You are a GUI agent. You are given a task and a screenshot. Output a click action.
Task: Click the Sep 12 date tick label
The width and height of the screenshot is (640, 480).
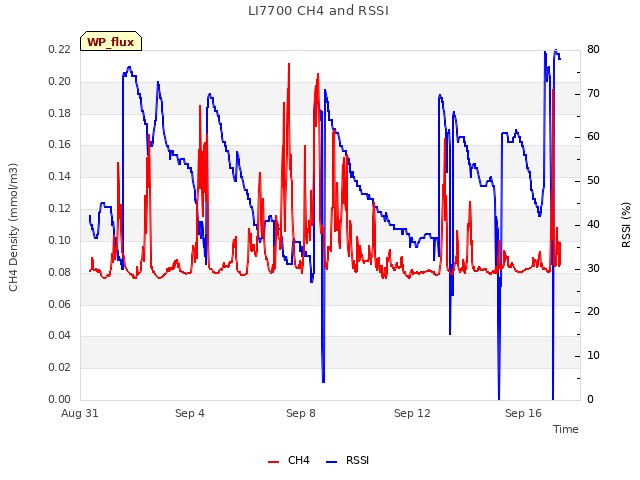point(412,413)
